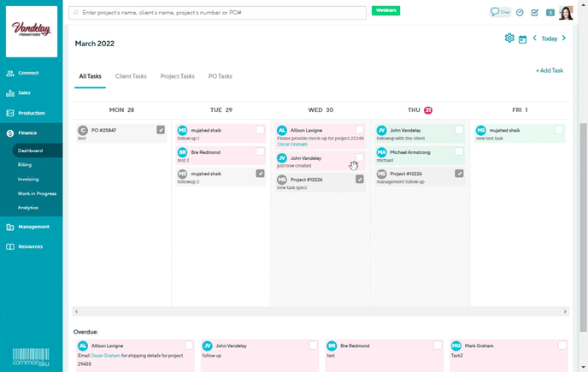Switch to the PO Tasks tab
Viewport: 588px width, 372px height.
click(x=220, y=76)
